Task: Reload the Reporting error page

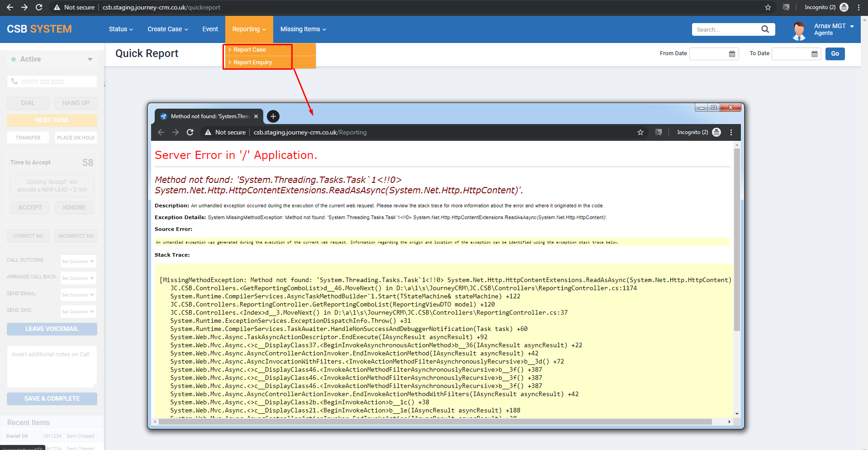Action: tap(190, 132)
